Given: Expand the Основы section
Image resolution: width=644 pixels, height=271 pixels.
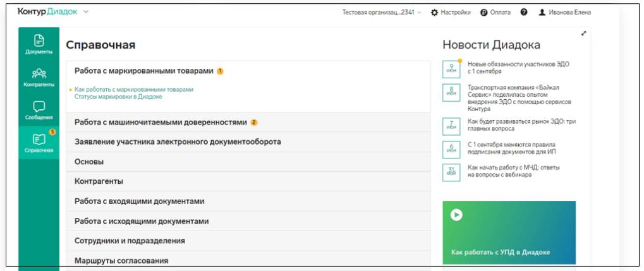Looking at the screenshot, I should 248,162.
